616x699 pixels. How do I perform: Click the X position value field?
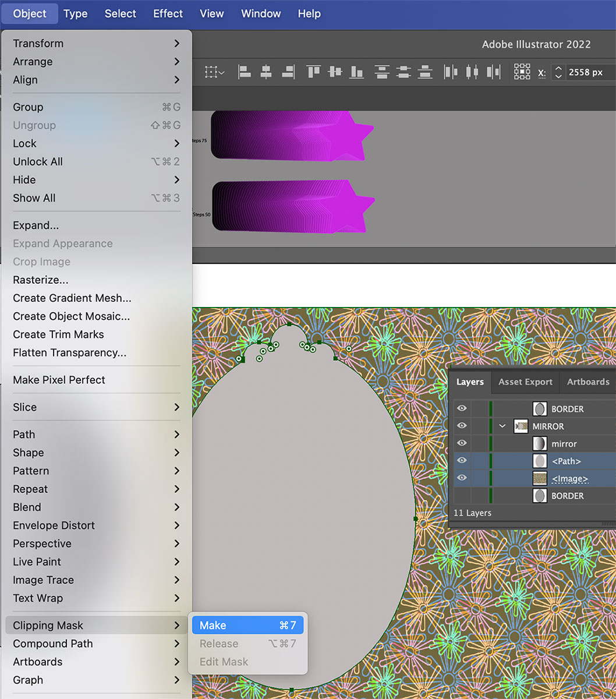click(x=587, y=73)
